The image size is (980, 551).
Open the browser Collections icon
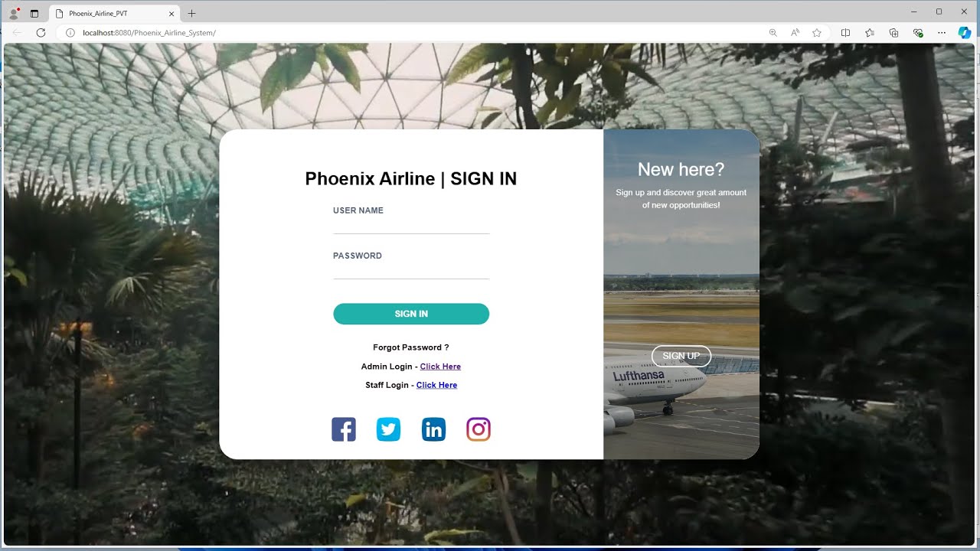(x=893, y=33)
